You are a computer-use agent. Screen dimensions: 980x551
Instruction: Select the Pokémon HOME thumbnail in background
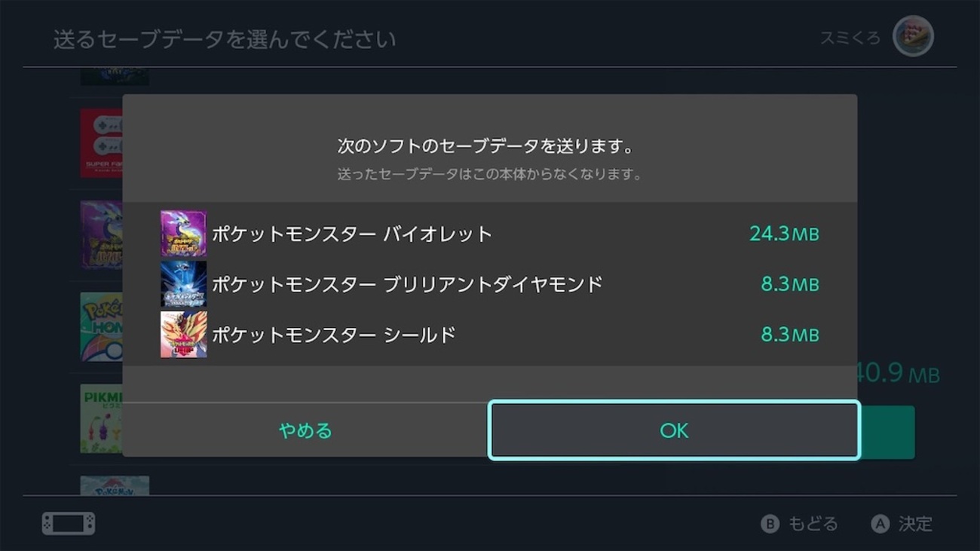(x=102, y=326)
